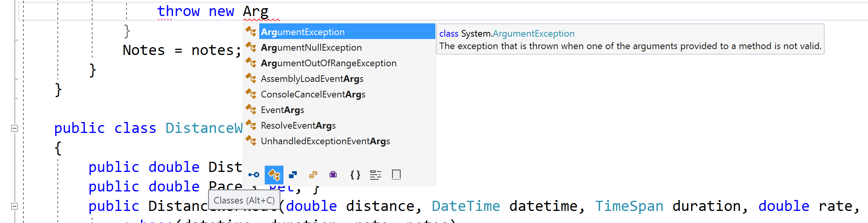This screenshot has width=868, height=223.
Task: Click class icon beside UnhandledExceptionEventArgs
Action: (x=251, y=140)
